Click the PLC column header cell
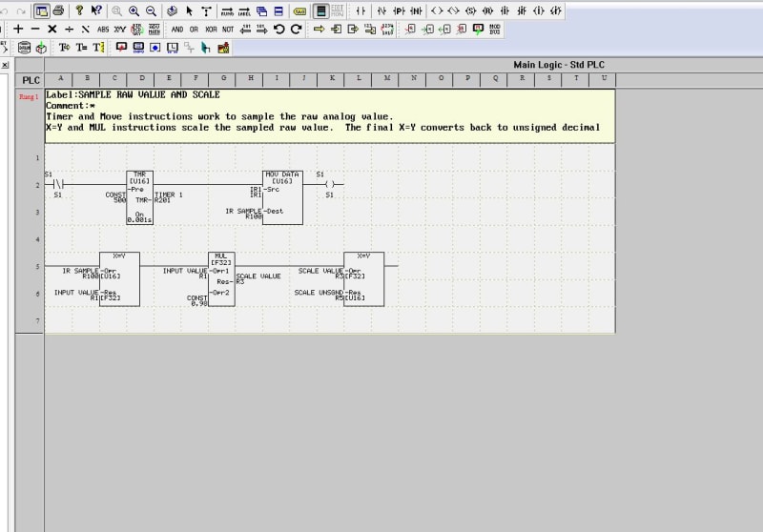The height and width of the screenshot is (532, 763). pyautogui.click(x=31, y=80)
